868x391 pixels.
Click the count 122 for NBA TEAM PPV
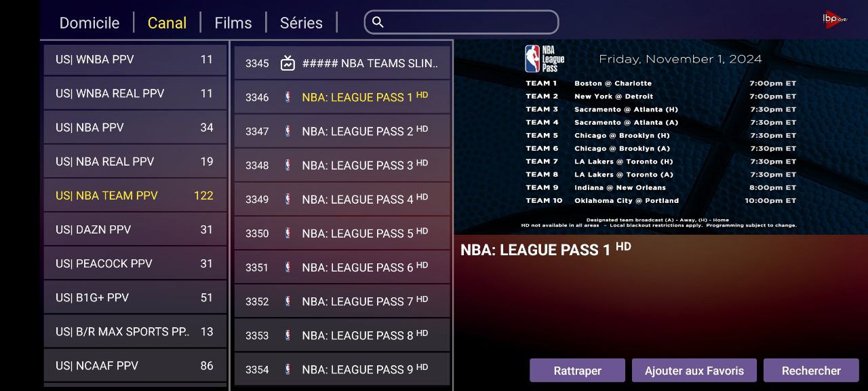pyautogui.click(x=203, y=195)
